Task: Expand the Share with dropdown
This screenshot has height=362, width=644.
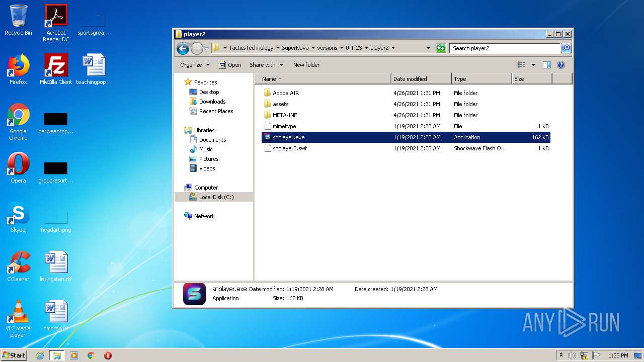Action: point(266,65)
